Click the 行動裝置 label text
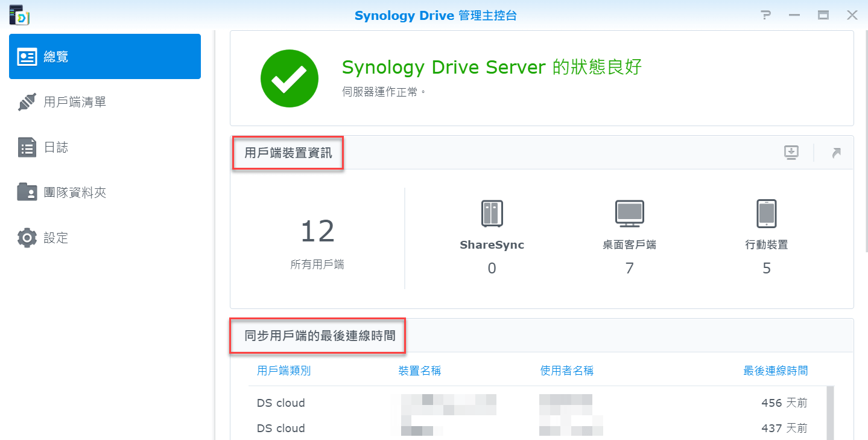868x440 pixels. click(767, 245)
